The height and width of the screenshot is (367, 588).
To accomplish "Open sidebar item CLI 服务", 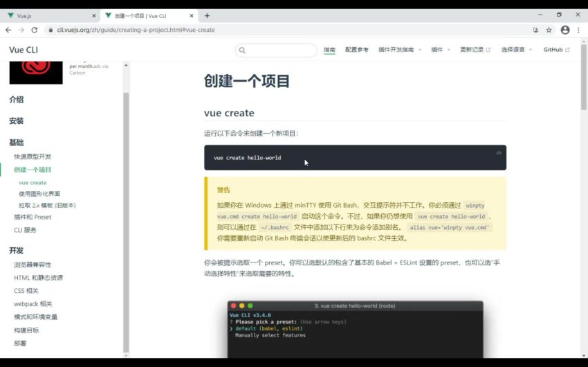I will (25, 230).
